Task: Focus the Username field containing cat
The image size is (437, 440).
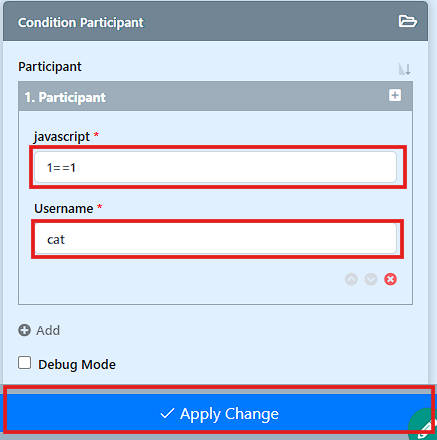Action: tap(216, 239)
